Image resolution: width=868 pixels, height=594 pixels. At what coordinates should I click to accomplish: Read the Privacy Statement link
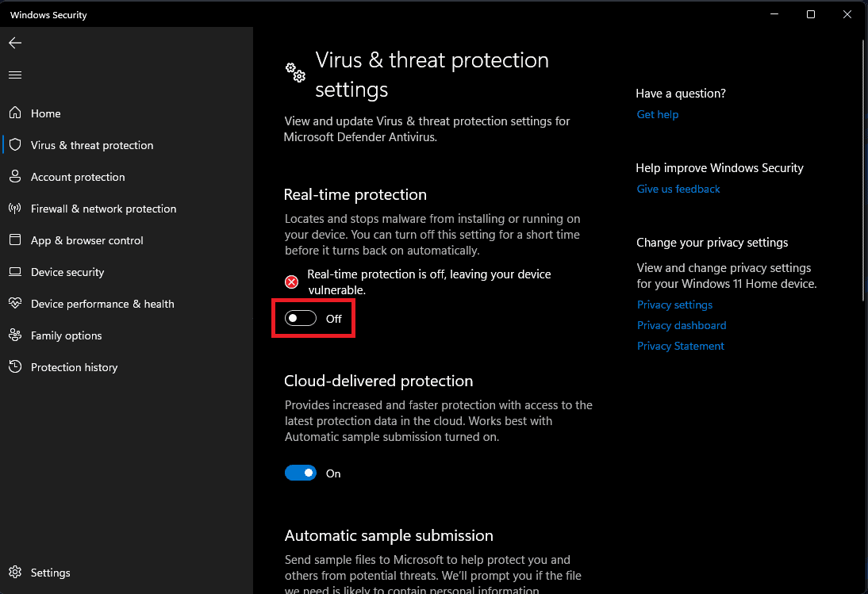coord(681,347)
